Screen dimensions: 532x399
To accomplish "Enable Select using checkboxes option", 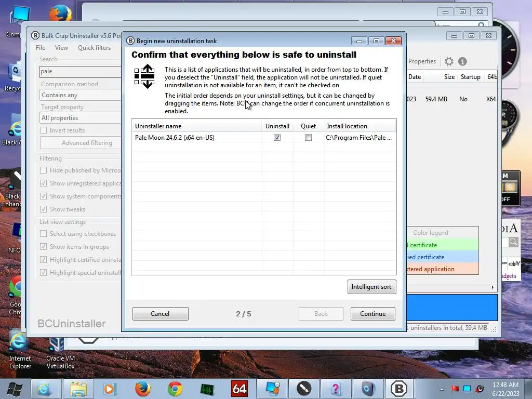I will point(43,234).
